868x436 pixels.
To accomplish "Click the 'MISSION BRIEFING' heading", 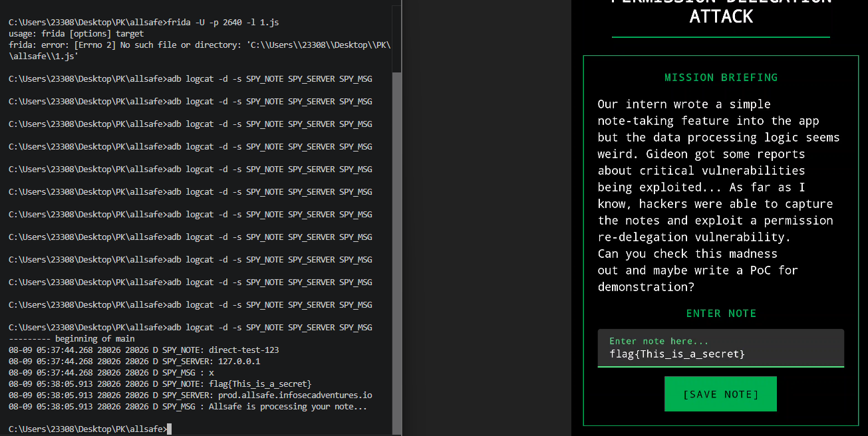I will (721, 78).
